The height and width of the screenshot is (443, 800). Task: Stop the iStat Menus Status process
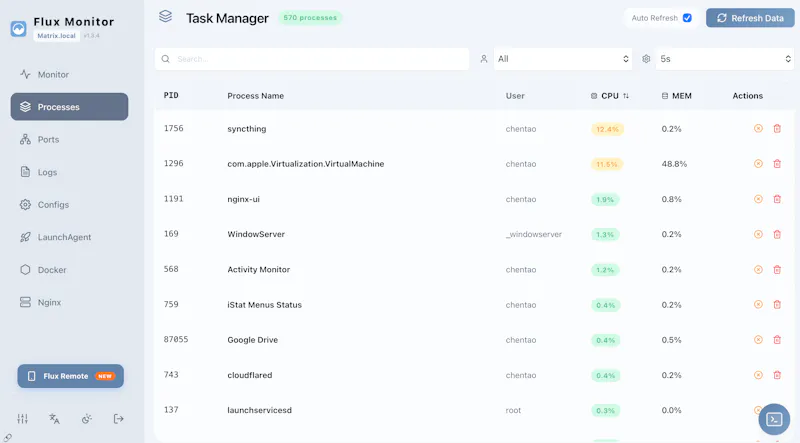[x=758, y=305]
